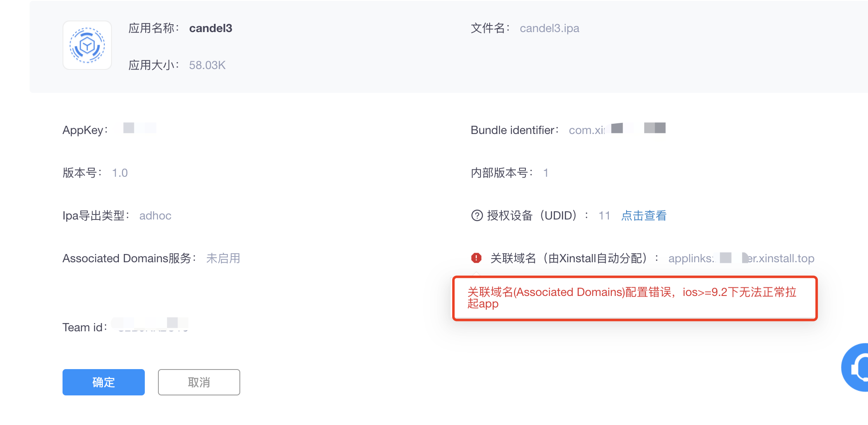Viewport: 868px width, 425px height.
Task: Click the 未启用 Associated Domains status
Action: tap(223, 258)
